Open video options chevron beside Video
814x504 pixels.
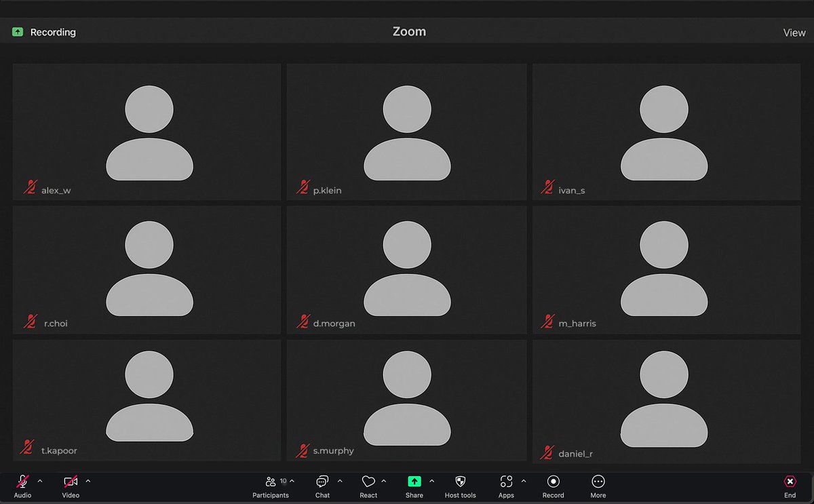coord(88,481)
